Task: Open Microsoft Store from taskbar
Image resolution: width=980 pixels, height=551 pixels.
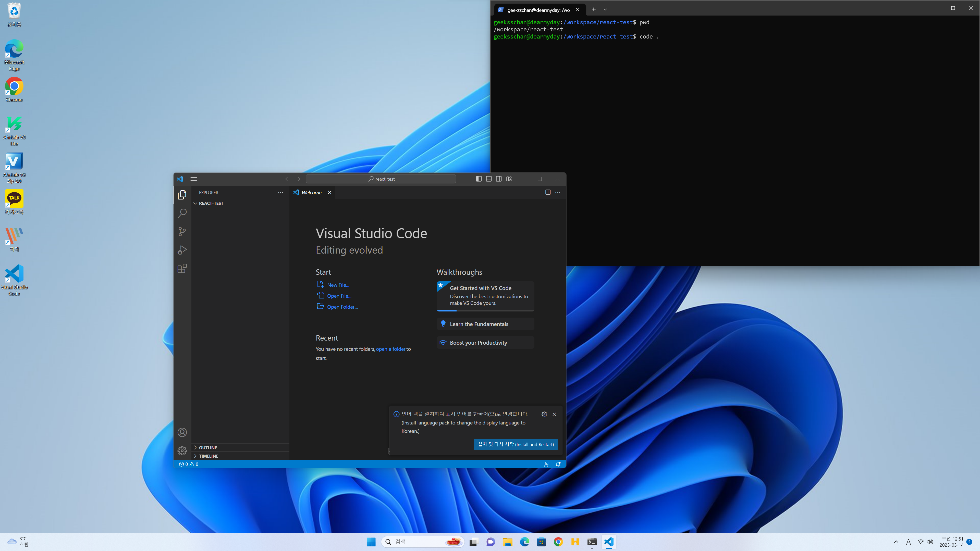Action: tap(541, 542)
